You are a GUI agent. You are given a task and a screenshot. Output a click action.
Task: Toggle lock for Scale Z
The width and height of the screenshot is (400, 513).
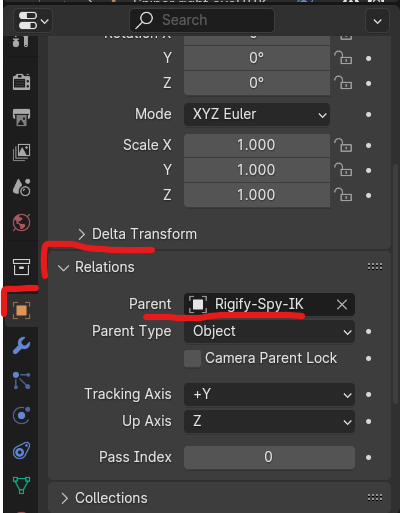(x=343, y=195)
